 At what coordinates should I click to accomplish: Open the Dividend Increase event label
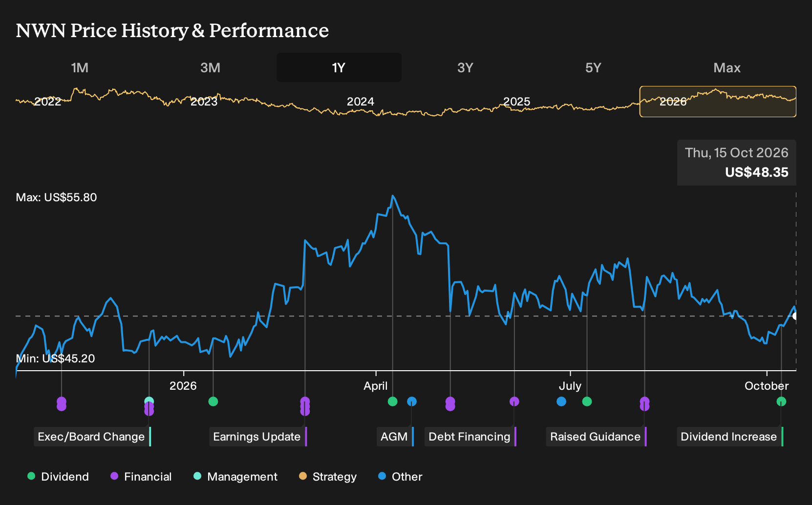coord(730,437)
